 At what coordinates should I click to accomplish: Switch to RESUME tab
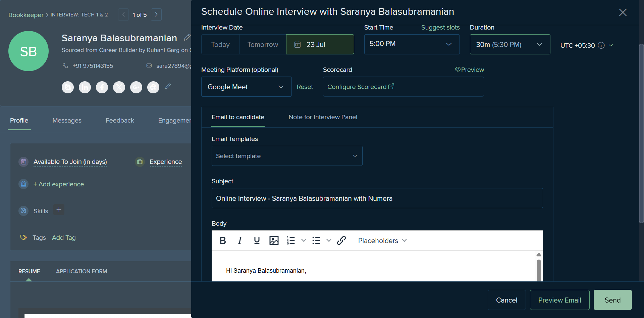[x=29, y=271]
